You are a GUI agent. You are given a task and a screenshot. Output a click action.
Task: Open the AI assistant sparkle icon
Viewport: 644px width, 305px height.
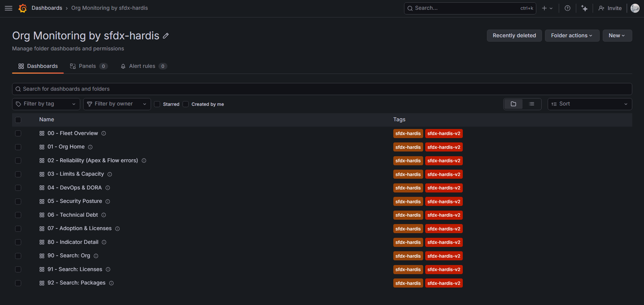point(585,8)
